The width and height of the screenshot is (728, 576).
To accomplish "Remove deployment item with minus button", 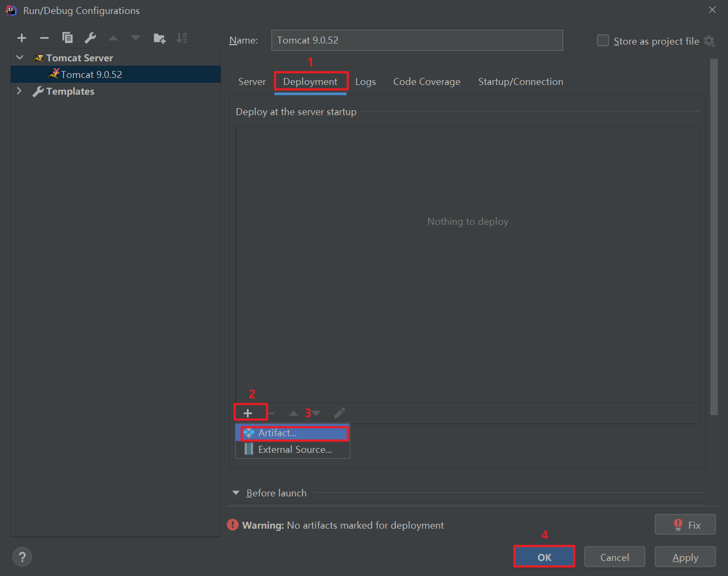I will coord(271,413).
